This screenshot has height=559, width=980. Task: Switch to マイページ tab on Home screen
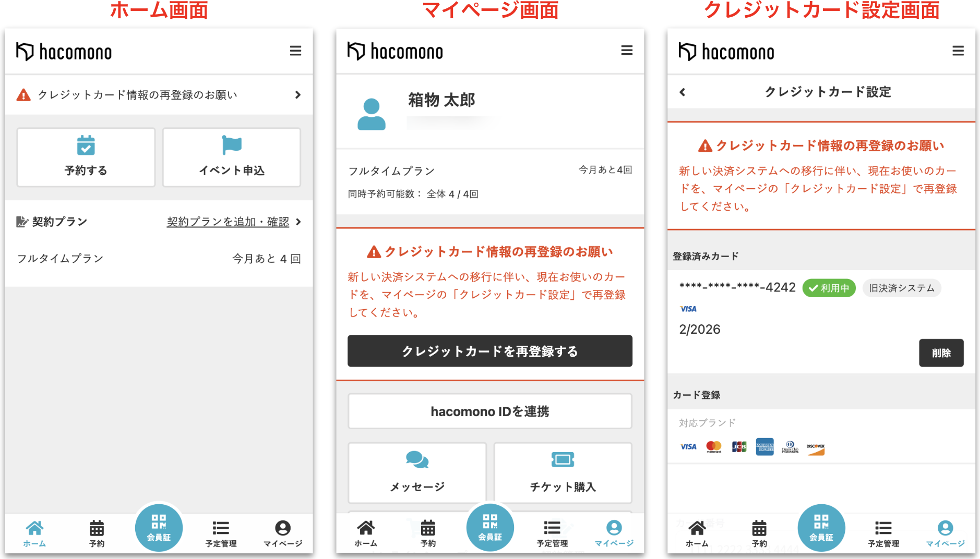pyautogui.click(x=282, y=533)
